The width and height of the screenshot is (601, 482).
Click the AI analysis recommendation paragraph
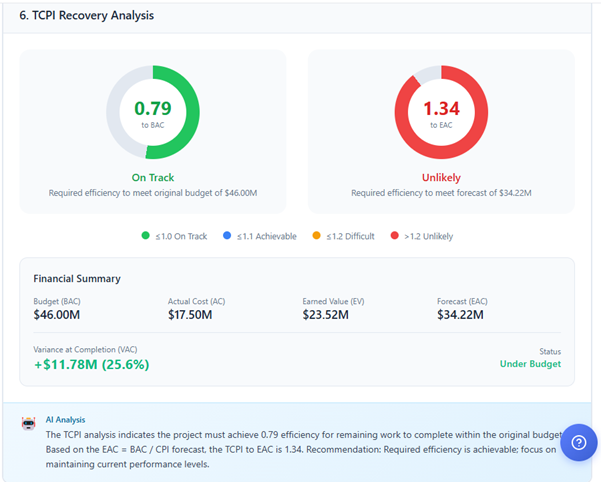pos(290,449)
